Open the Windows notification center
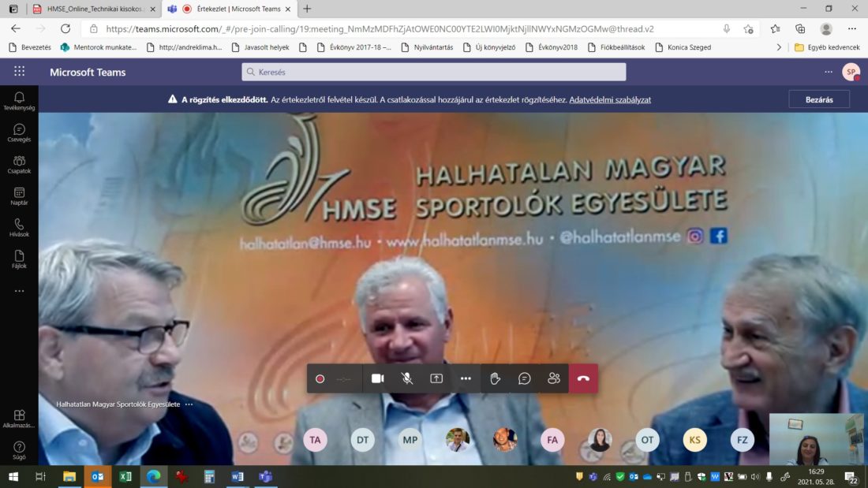Screen dimensions: 868x488 pos(851,476)
